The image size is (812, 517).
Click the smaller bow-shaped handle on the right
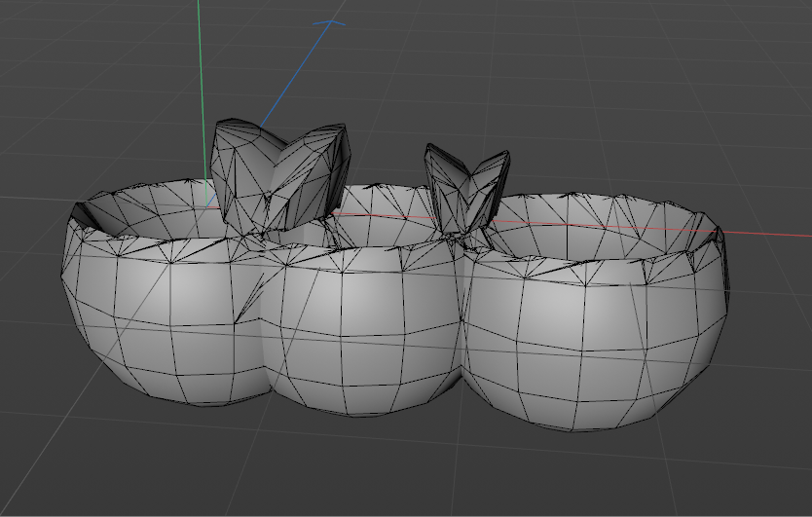pos(467,185)
